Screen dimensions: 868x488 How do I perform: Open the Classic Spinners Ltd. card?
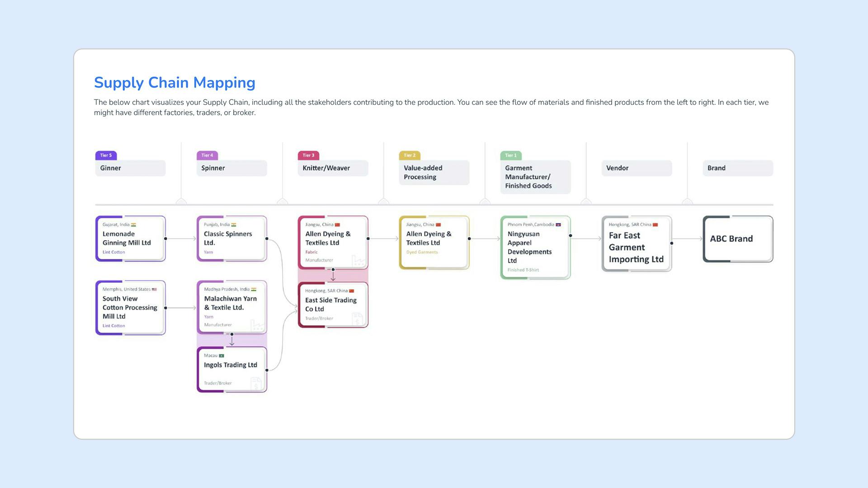click(231, 238)
